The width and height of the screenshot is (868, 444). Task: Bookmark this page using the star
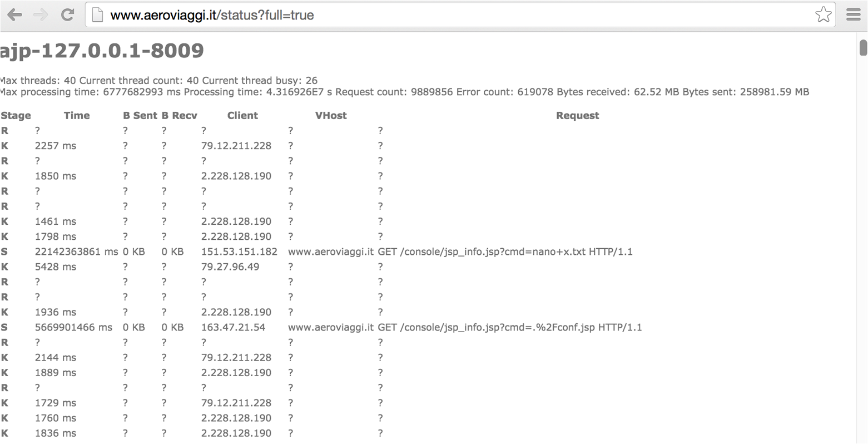coord(822,14)
